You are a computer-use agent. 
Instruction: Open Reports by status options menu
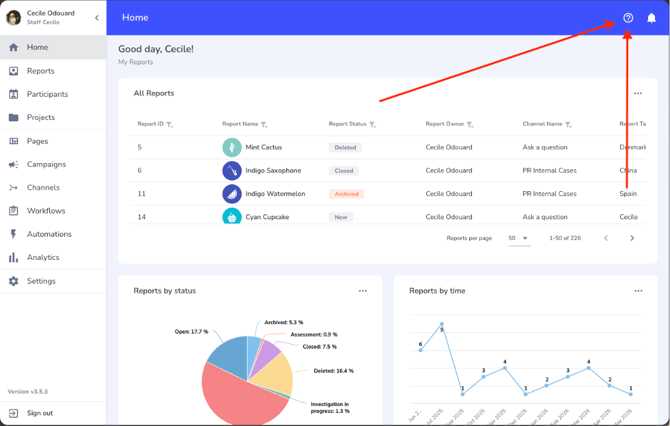tap(363, 291)
